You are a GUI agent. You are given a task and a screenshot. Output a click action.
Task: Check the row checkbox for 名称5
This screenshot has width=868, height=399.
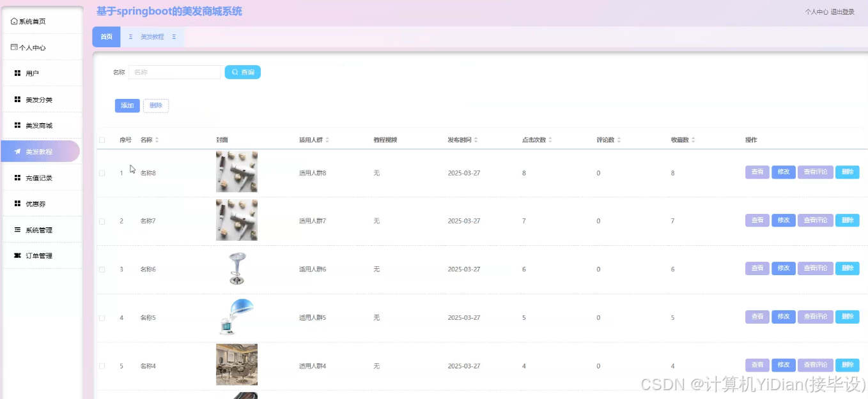point(102,318)
